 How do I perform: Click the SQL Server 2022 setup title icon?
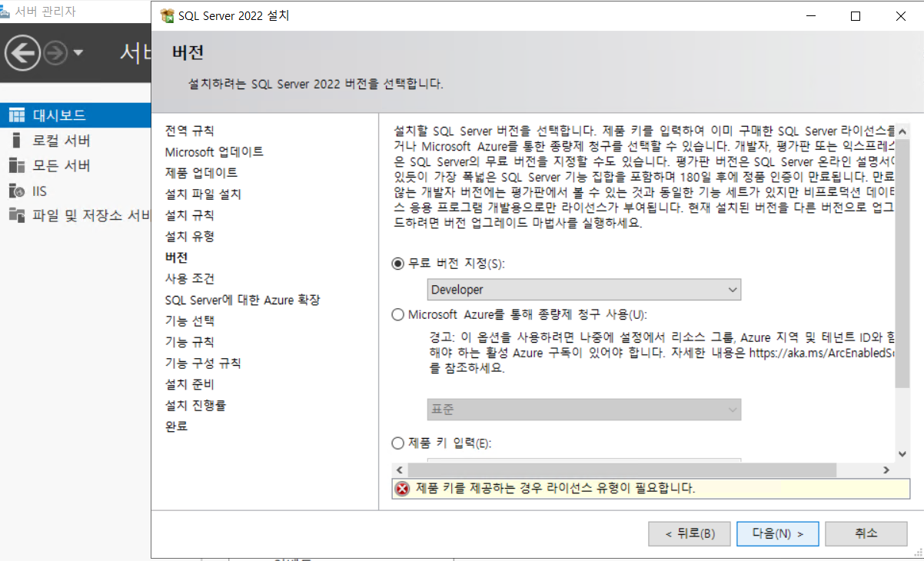[167, 15]
